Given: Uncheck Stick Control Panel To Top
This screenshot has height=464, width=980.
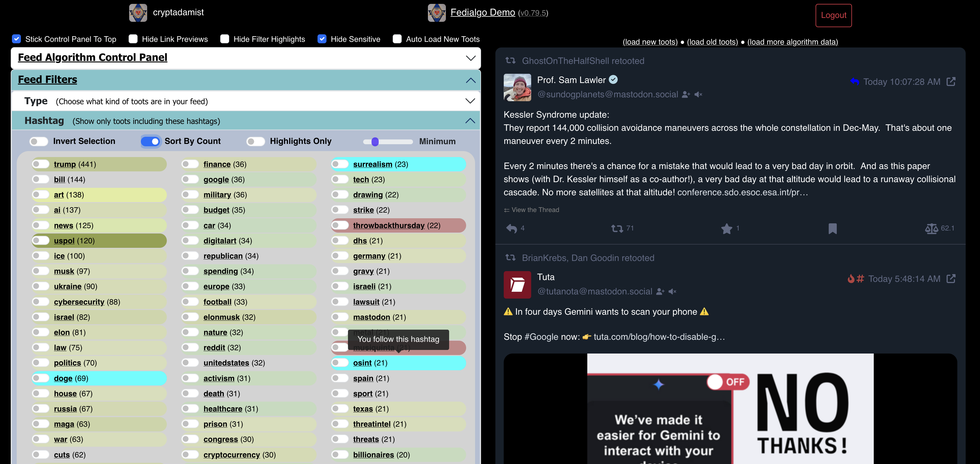Looking at the screenshot, I should coord(16,39).
